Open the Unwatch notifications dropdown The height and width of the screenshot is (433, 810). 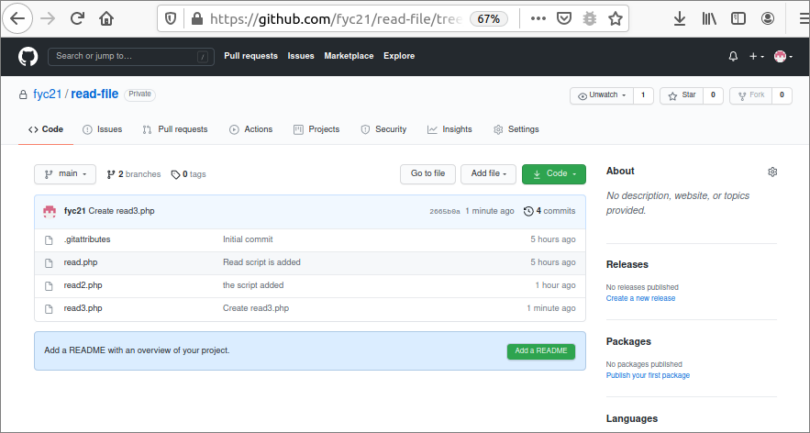pos(602,96)
